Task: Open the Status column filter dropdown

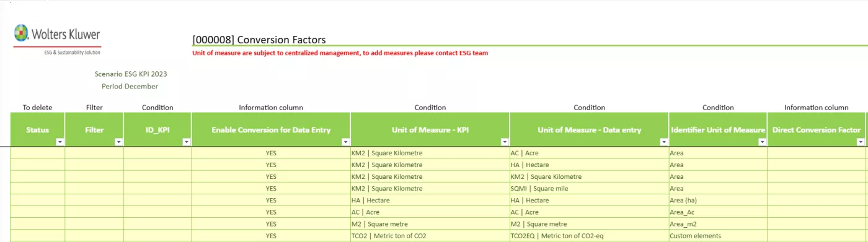Action: click(x=60, y=142)
